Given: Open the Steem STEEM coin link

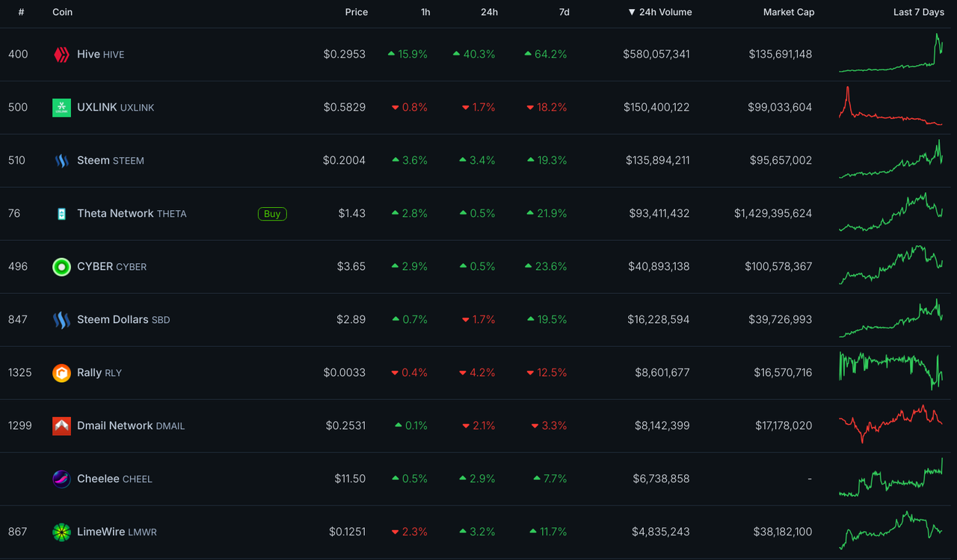Looking at the screenshot, I should coord(111,161).
